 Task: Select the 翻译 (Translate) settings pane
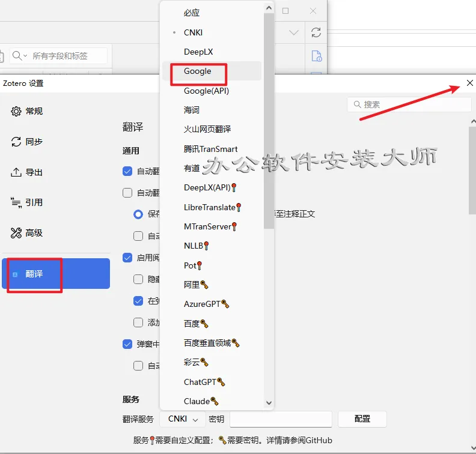56,274
